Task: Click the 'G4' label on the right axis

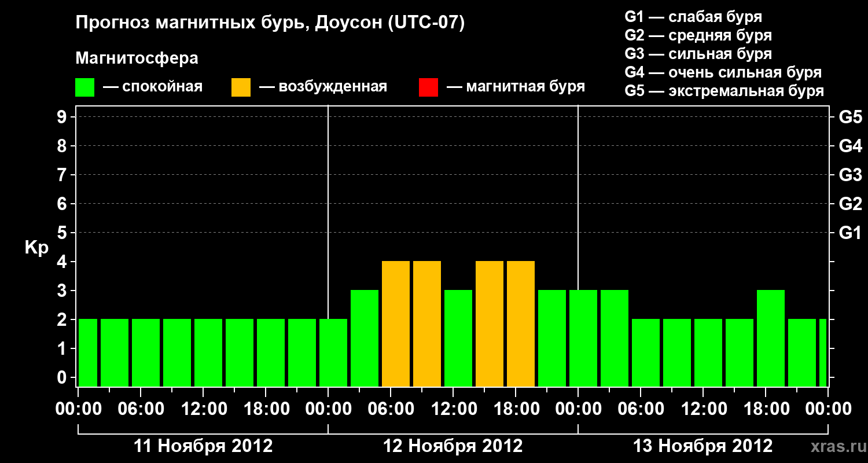Action: (850, 146)
